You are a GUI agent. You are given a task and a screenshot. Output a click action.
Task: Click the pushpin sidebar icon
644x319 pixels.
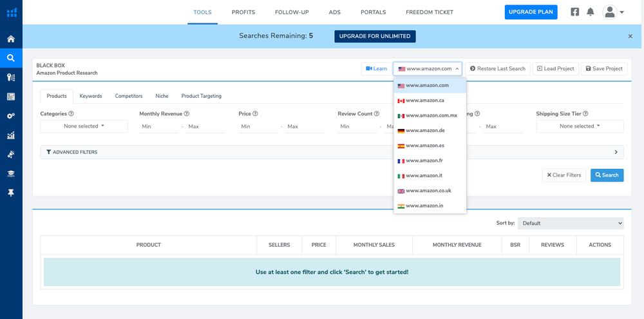(x=11, y=193)
